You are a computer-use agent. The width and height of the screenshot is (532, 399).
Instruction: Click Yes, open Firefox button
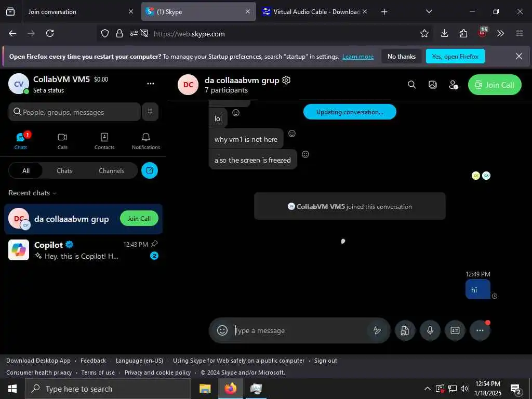455,56
